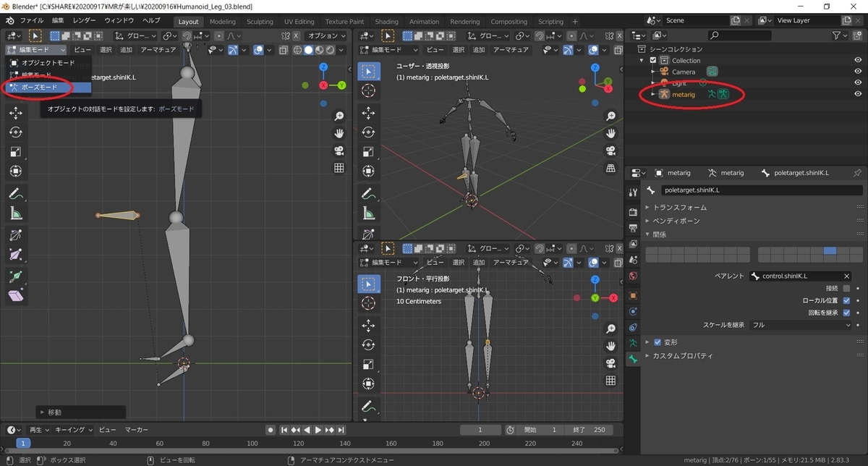Uncheck the ローカル位置 checkbox
Viewport: 868px width, 466px height.
coord(846,300)
